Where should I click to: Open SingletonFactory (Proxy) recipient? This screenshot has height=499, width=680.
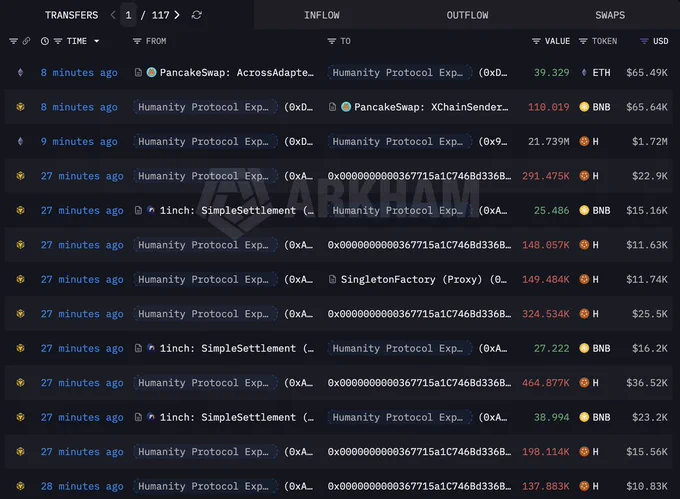point(424,279)
